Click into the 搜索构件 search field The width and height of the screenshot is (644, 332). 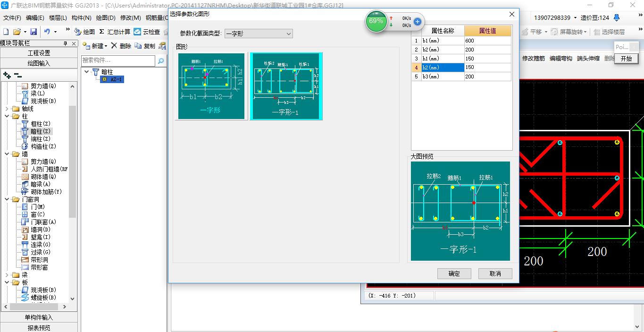[x=118, y=60]
